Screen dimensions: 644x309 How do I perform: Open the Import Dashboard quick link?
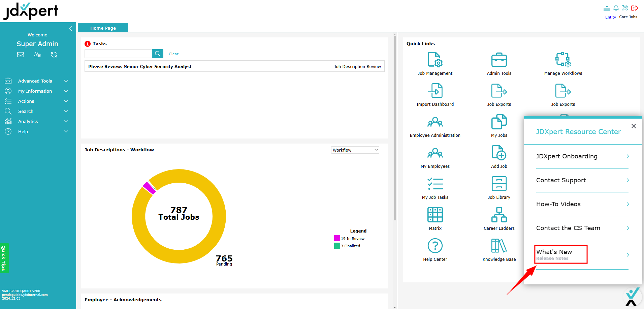coord(435,95)
